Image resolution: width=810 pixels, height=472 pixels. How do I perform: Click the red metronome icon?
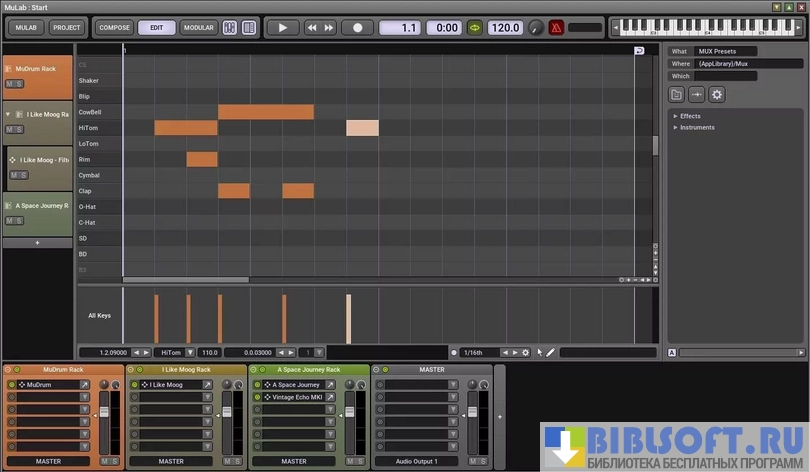(556, 28)
